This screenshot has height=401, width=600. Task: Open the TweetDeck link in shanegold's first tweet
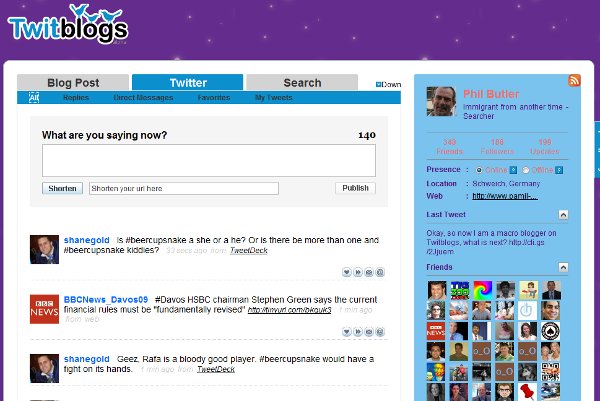(x=248, y=250)
